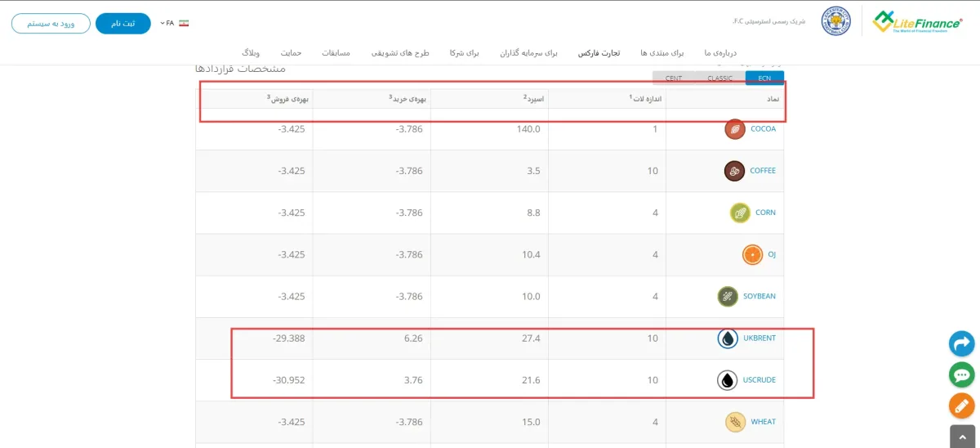The height and width of the screenshot is (448, 980).
Task: Open the CORN symbol link
Action: 765,213
